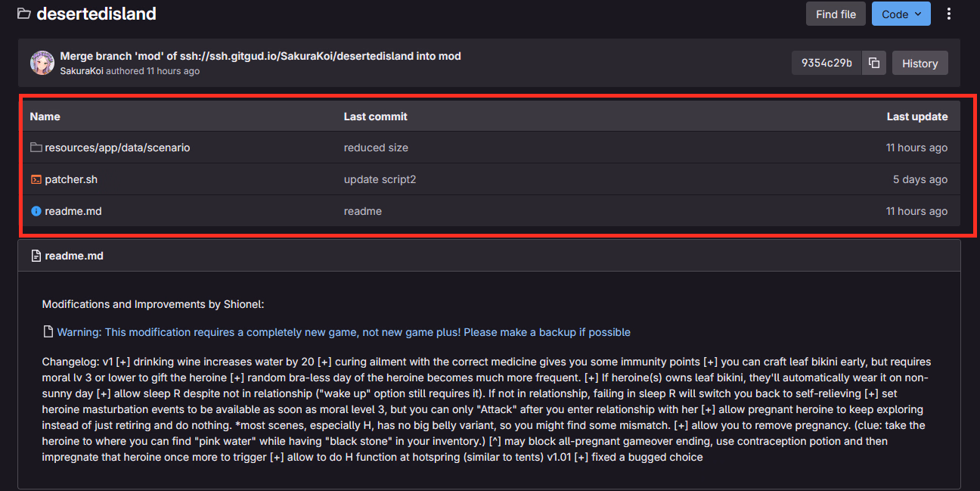Open the resources/app/data/scenario folder

coord(117,148)
